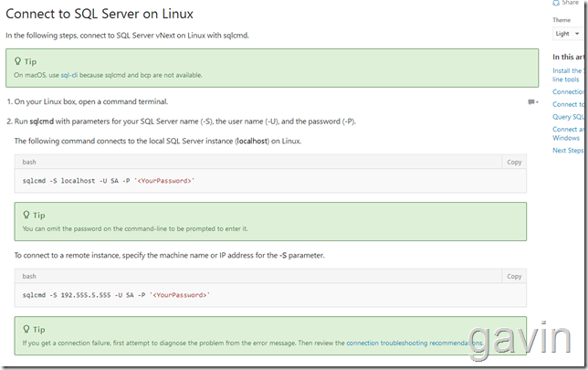Click the intro line about sqlcmd on vNext

[x=127, y=36]
